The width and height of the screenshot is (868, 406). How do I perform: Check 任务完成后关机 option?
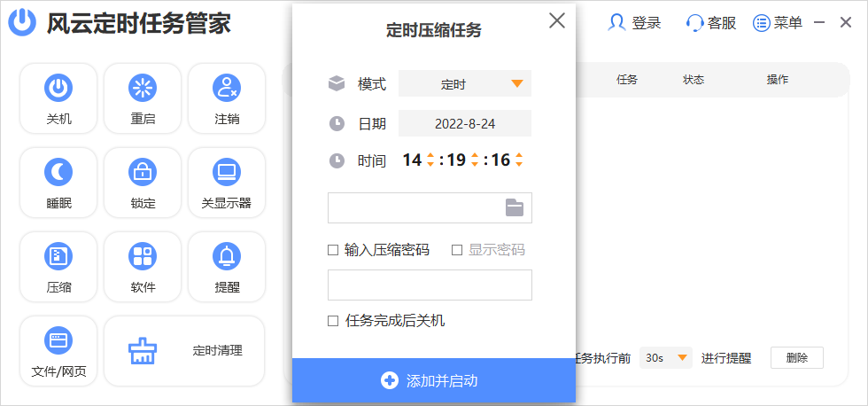coord(333,321)
